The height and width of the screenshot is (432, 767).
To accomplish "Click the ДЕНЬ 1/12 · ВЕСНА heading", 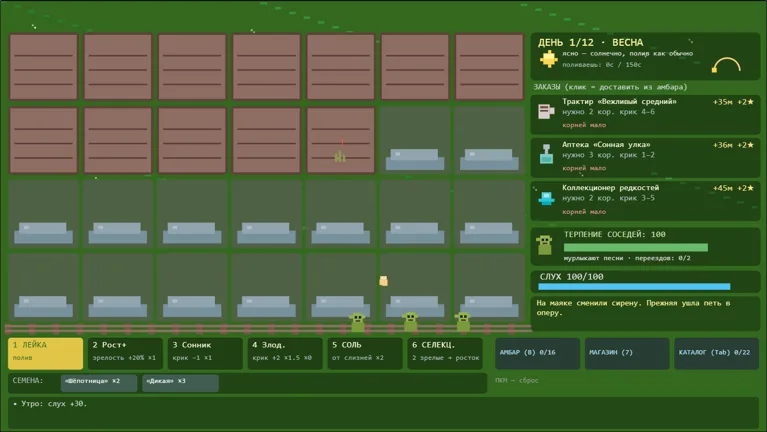I will (x=590, y=43).
